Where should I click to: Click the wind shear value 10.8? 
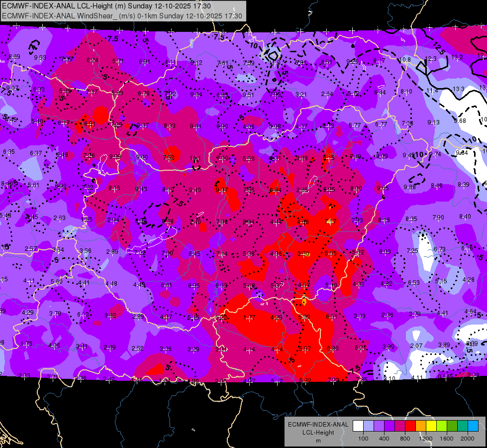point(405,59)
